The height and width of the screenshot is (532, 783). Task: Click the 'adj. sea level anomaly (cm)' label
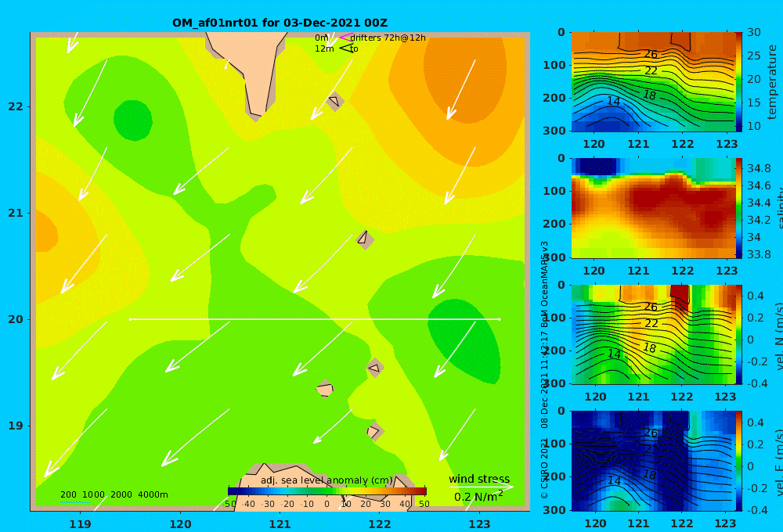click(x=327, y=480)
